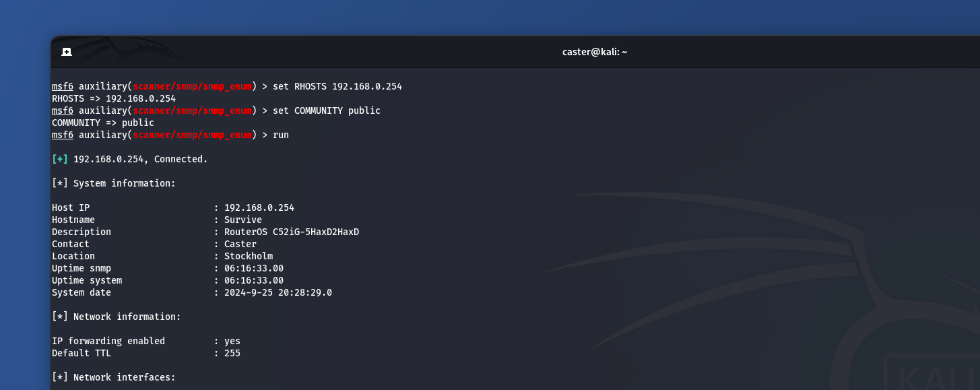Image resolution: width=980 pixels, height=390 pixels.
Task: Select the IP forwarding enabled line
Action: [x=108, y=341]
